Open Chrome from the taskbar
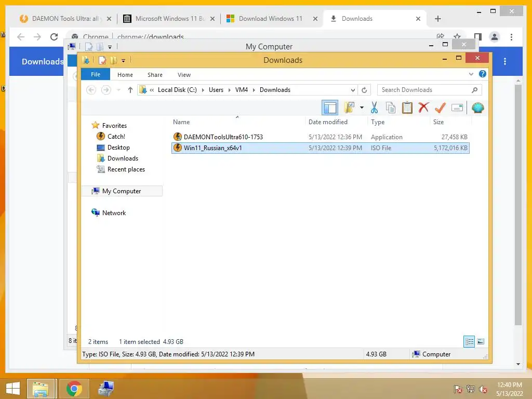Screen dimensions: 532x399 click(74, 389)
